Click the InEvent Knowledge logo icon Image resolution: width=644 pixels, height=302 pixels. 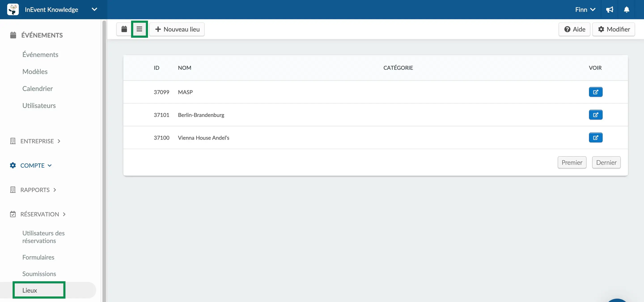coord(13,9)
